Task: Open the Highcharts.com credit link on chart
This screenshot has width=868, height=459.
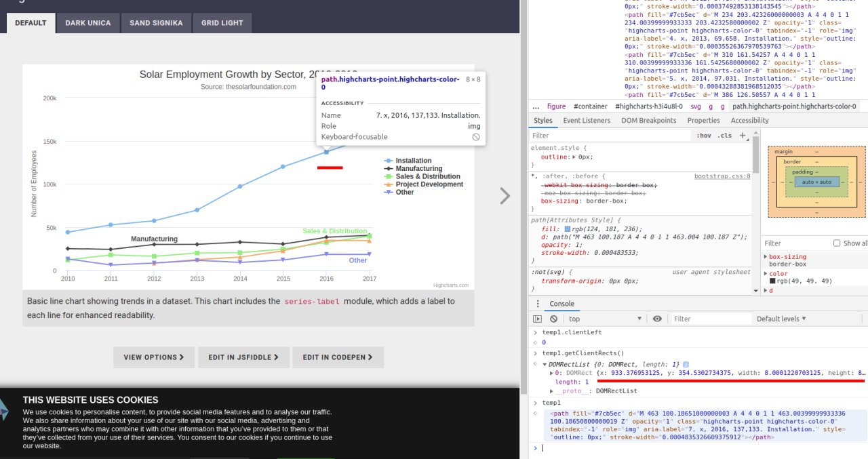Action: tap(451, 285)
